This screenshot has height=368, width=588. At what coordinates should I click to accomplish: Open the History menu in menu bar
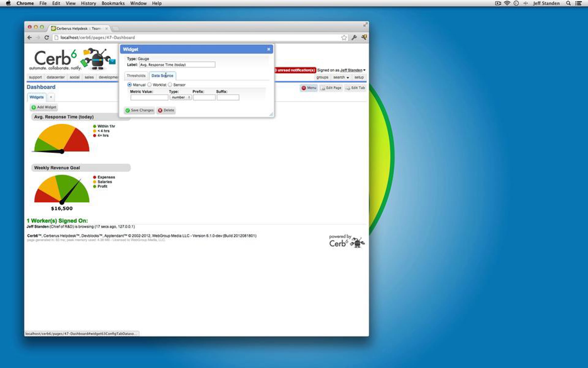(88, 3)
